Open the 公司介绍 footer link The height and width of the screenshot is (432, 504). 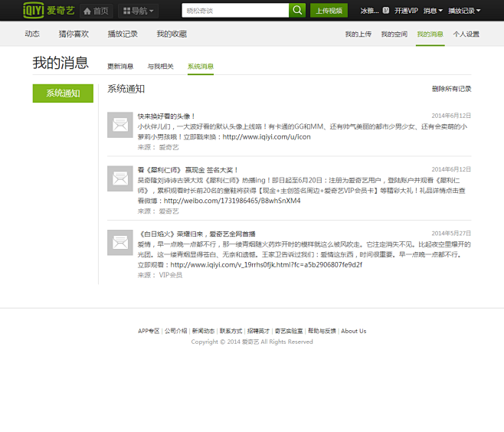coord(176,331)
